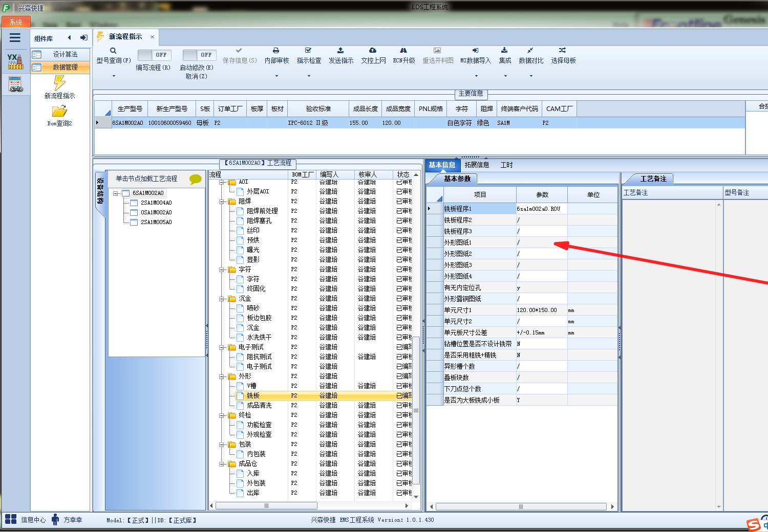
Task: Click the YX factory icon in sidebar
Action: click(x=15, y=61)
